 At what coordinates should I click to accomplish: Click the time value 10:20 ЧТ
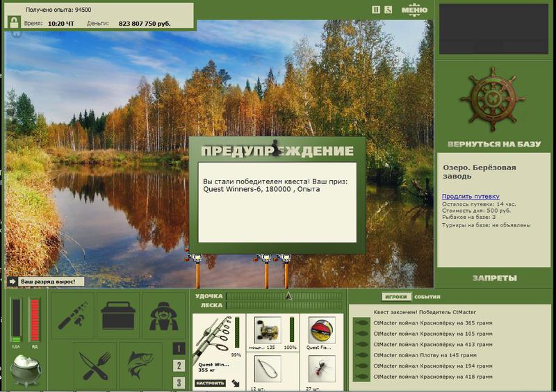click(x=61, y=24)
